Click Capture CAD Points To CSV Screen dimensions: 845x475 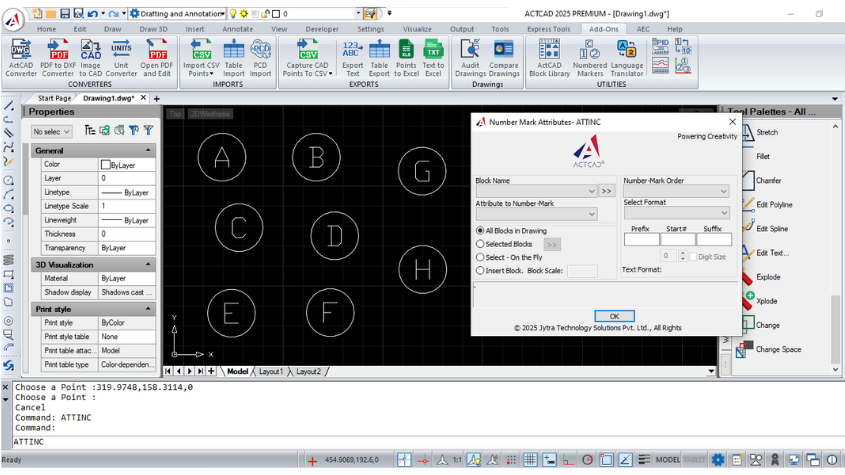[307, 58]
